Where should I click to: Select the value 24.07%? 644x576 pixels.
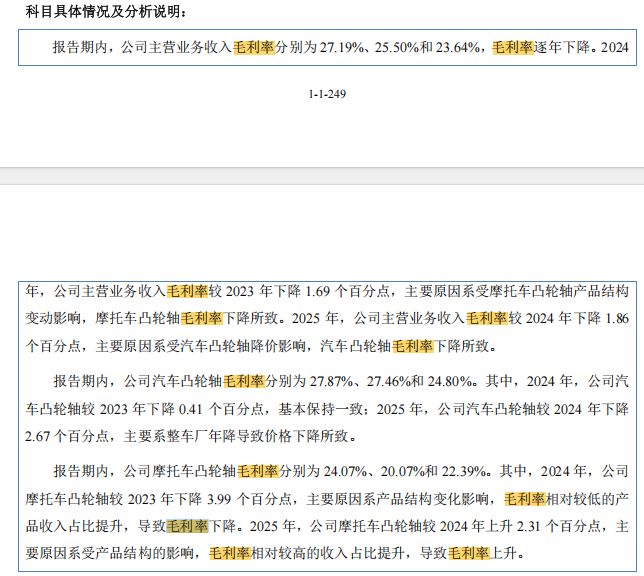[x=345, y=471]
